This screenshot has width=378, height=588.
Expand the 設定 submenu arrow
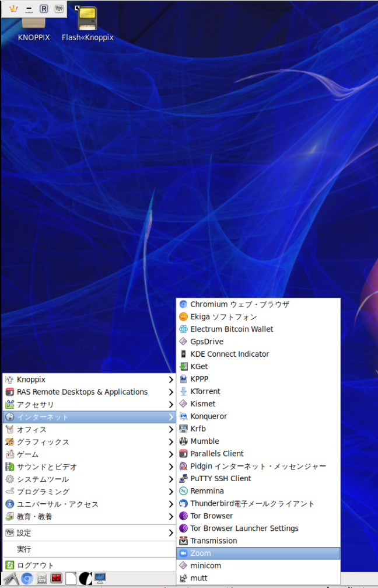[x=171, y=533]
